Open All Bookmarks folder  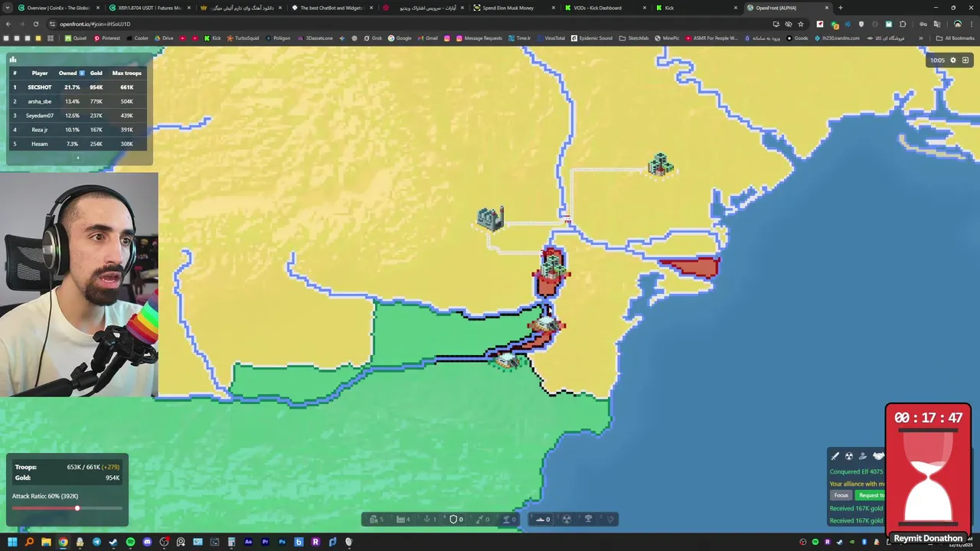click(955, 37)
